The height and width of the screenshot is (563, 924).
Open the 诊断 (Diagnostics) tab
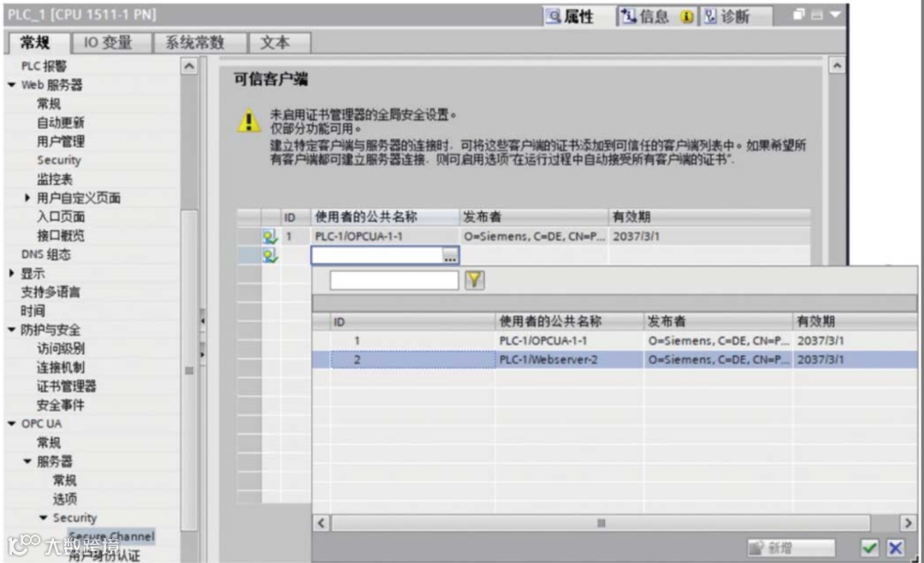coord(736,16)
